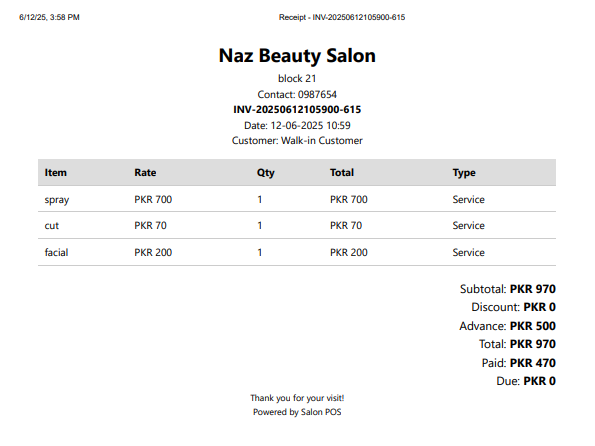Click the Due PKR 0 line
Screen dimensions: 595x446
point(526,381)
